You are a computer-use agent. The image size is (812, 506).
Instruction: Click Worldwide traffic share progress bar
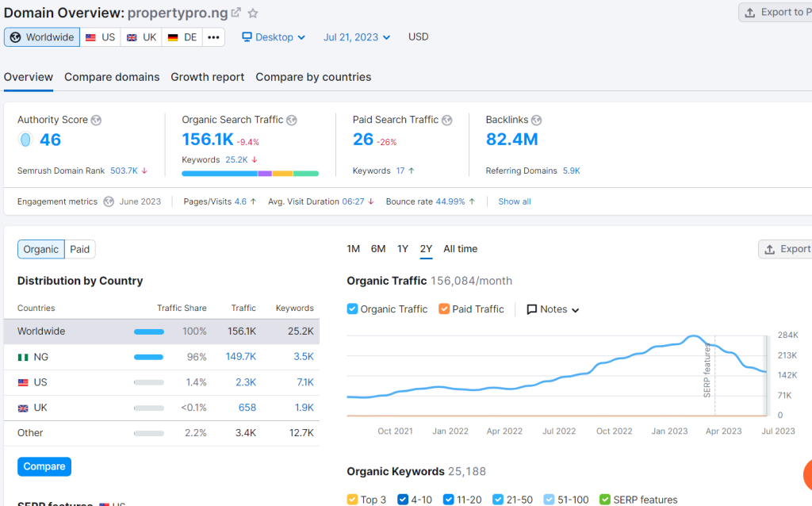[148, 332]
